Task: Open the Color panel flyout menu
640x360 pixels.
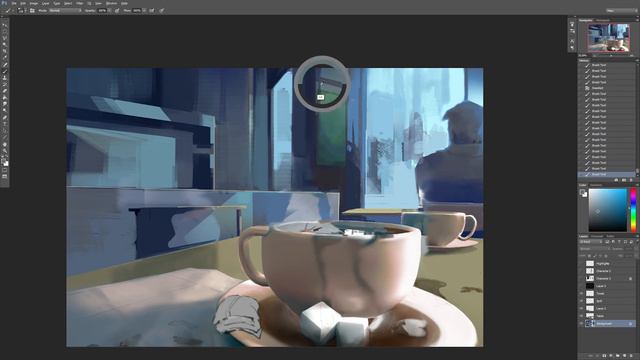Action: coord(637,185)
